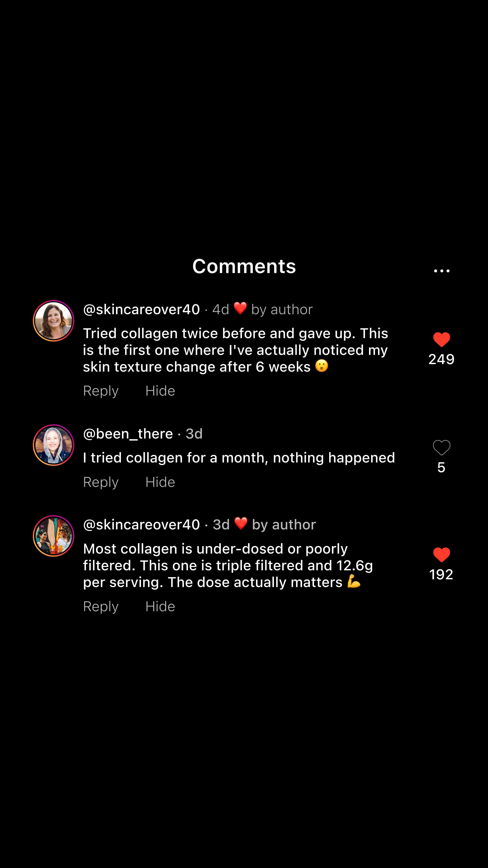Screen dimensions: 488x868
Task: Reply to the triple filtered comment
Action: pos(101,606)
